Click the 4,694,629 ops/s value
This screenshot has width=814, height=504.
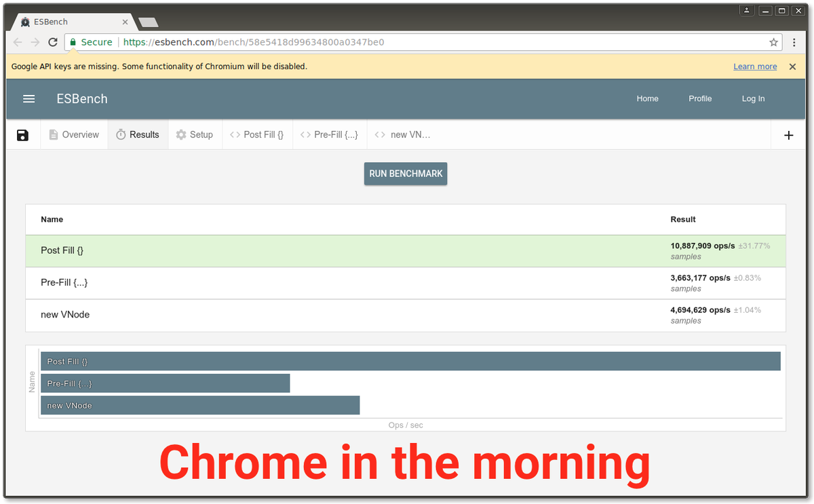tap(701, 309)
